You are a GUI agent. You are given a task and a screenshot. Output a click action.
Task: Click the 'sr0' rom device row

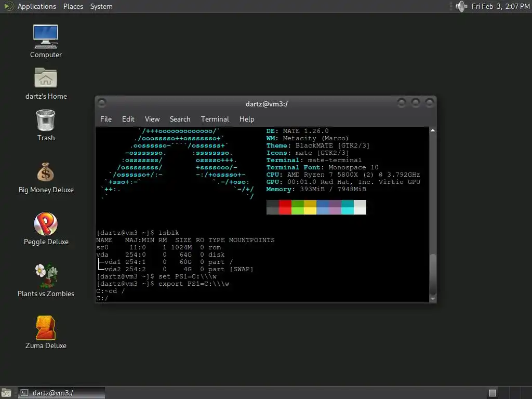point(158,247)
